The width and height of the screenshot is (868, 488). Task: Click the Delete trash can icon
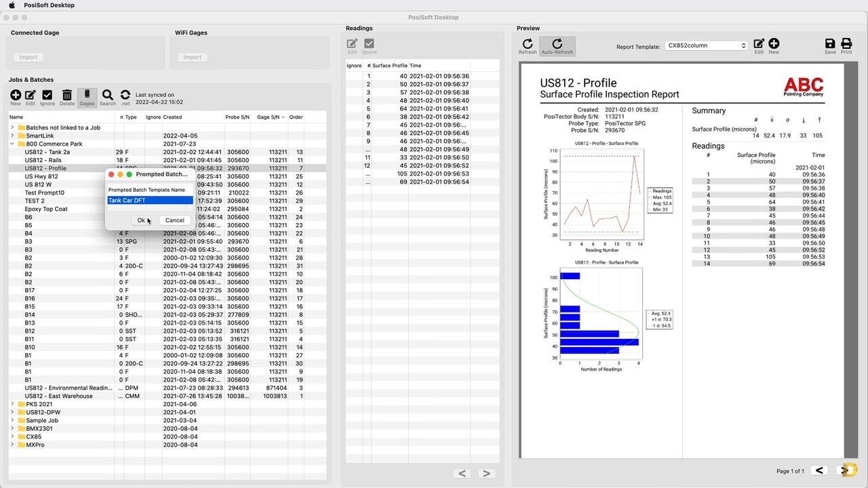(x=66, y=96)
